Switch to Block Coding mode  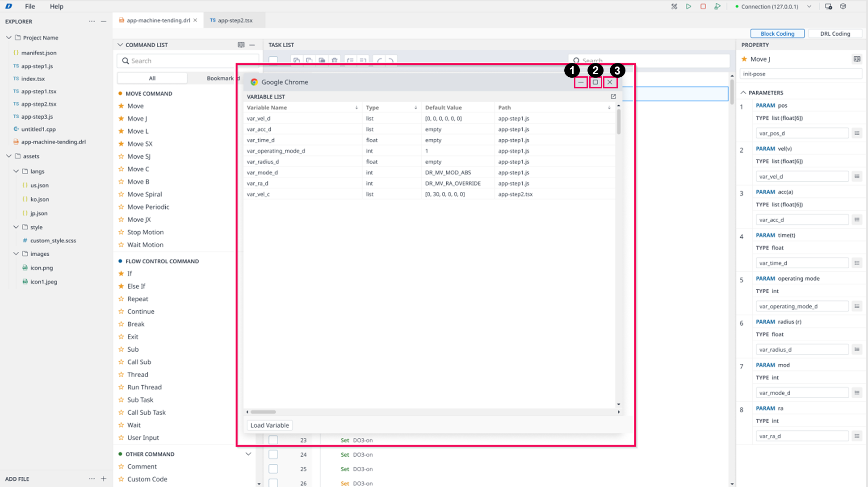777,33
